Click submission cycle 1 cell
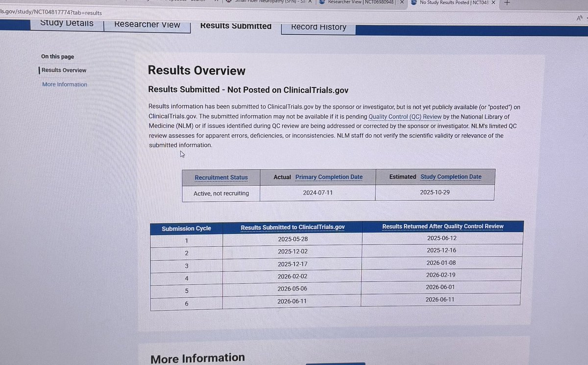This screenshot has width=588, height=365. click(186, 241)
